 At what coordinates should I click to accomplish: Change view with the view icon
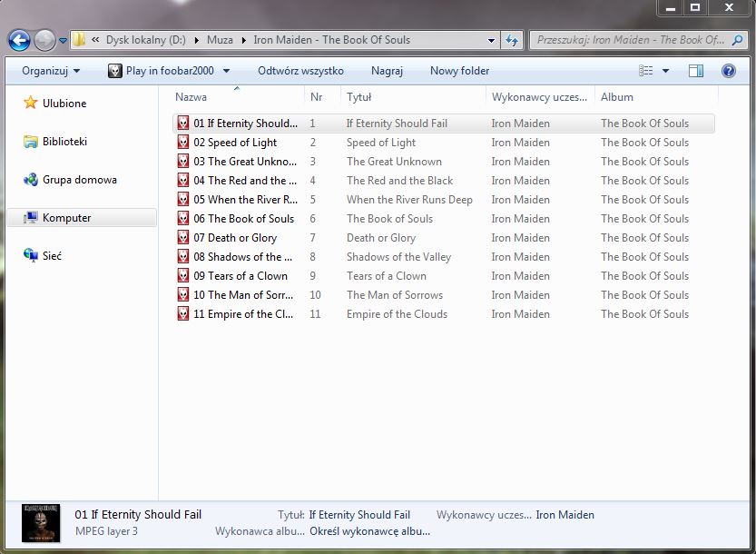coord(645,71)
